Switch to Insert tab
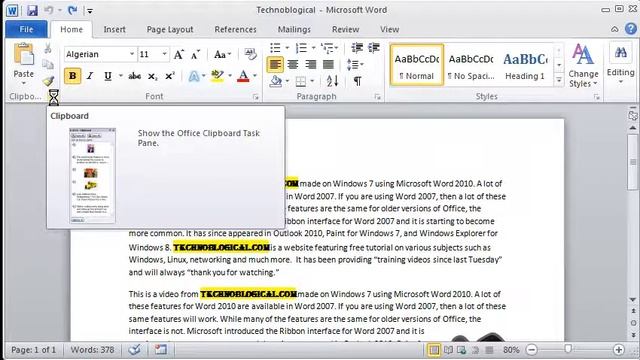This screenshot has width=640, height=360. (114, 29)
